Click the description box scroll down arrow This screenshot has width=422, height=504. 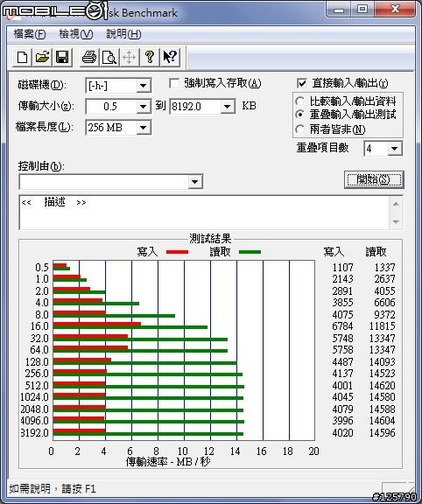click(x=396, y=221)
